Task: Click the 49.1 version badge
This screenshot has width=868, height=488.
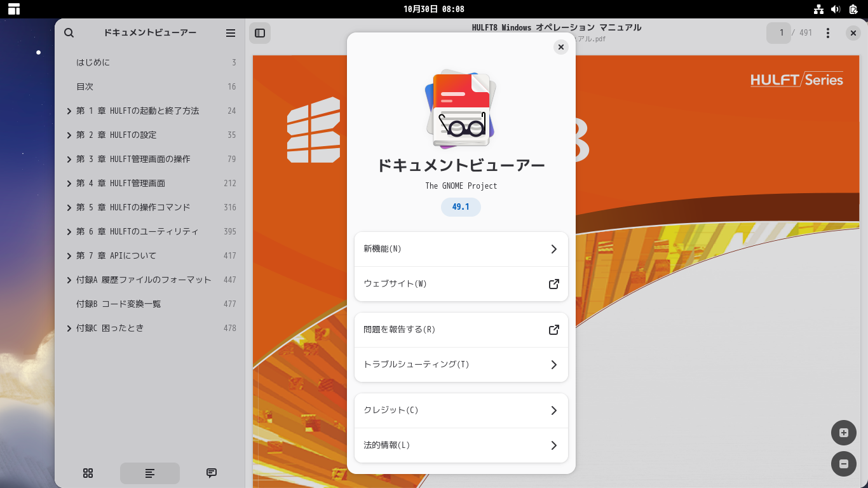Action: click(x=461, y=207)
